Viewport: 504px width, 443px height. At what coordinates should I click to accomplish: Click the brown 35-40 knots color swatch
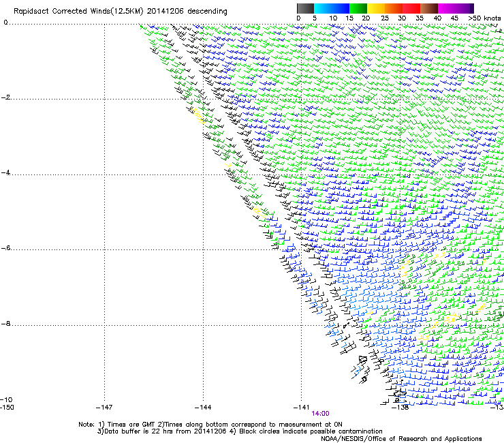(429, 8)
